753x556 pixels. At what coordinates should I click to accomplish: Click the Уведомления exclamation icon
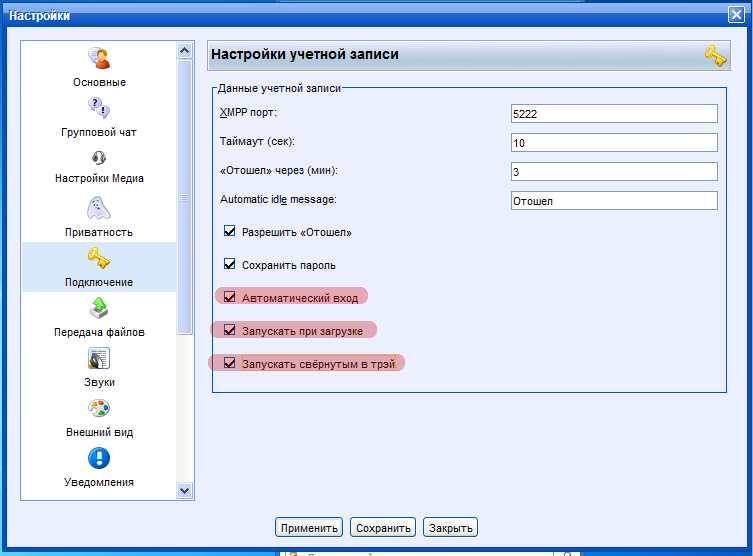click(99, 458)
